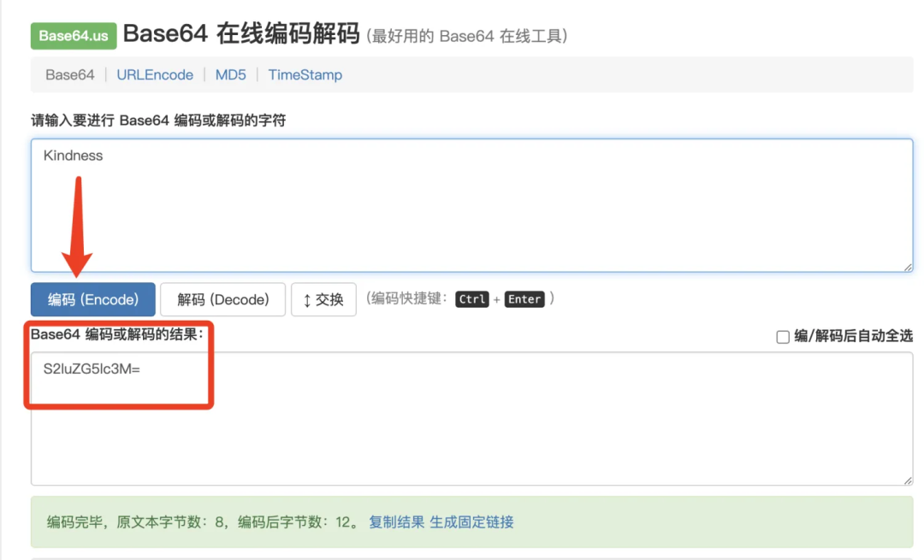Click the 编码 (Encode) button
Viewport: 924px width, 560px height.
93,300
